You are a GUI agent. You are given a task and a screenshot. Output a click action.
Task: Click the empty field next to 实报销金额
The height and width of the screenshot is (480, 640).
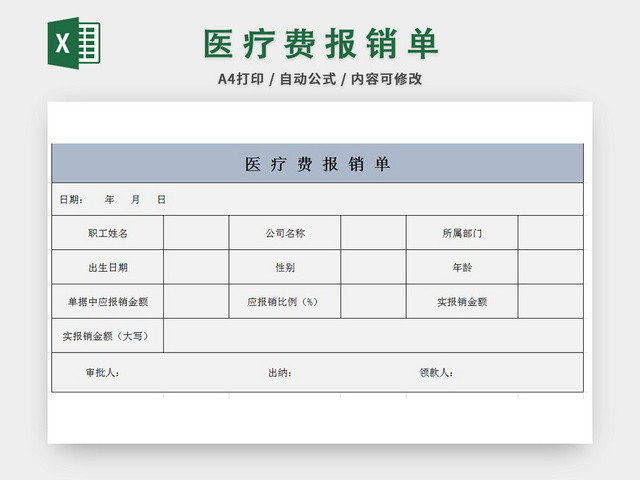[x=551, y=302]
